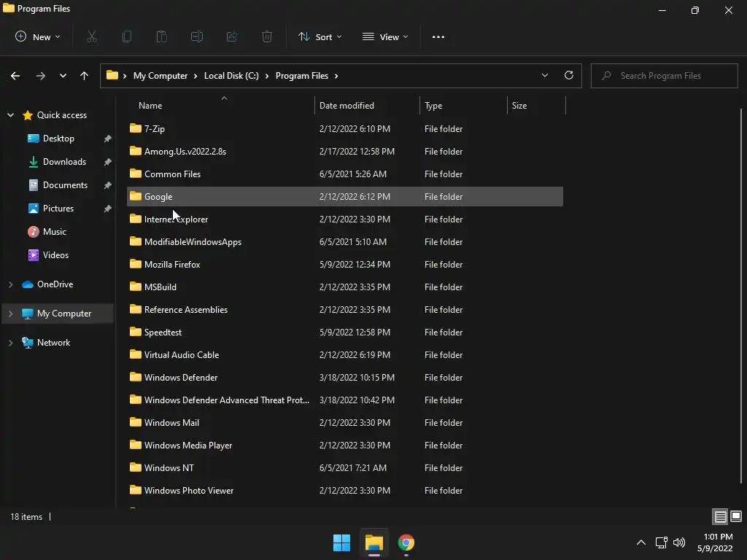Screen dimensions: 747x560
Task: Click the volume speaker tray icon
Action: [x=679, y=542]
